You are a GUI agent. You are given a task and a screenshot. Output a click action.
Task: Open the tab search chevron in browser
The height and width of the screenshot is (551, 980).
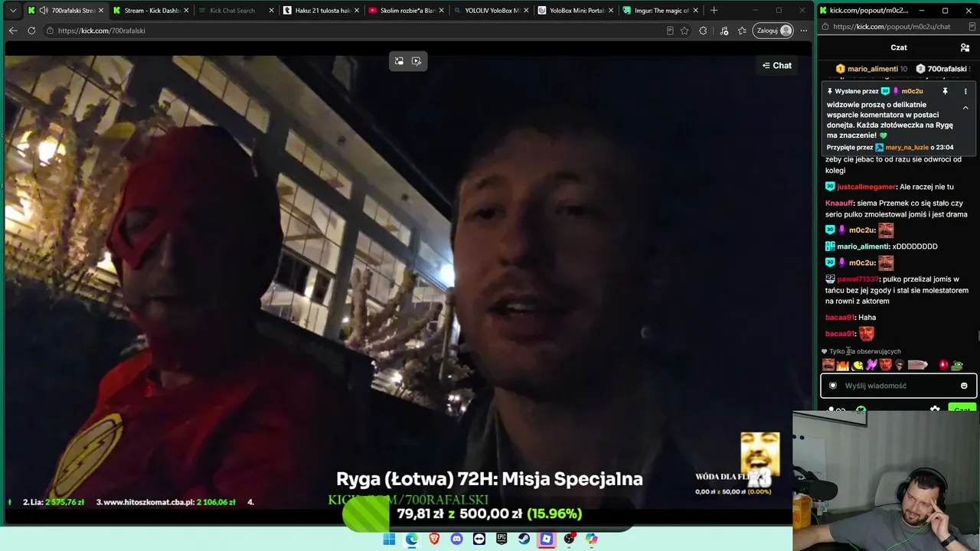tap(13, 11)
